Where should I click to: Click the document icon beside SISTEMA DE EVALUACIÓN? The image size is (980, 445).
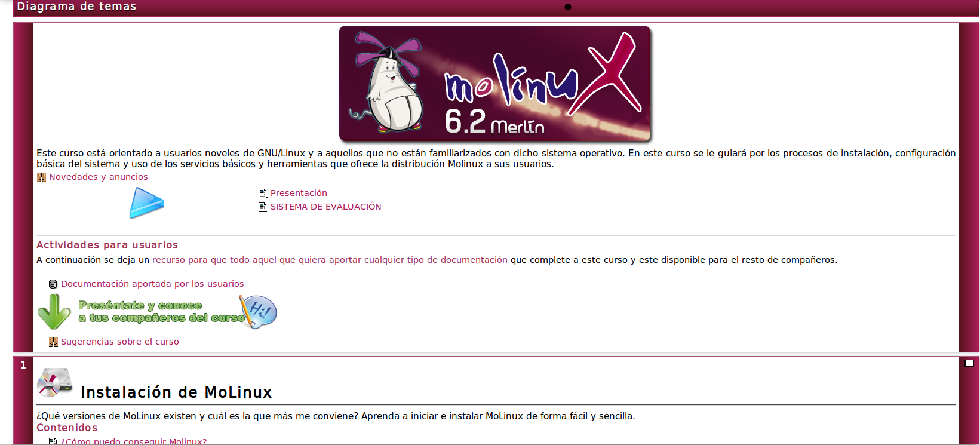262,207
